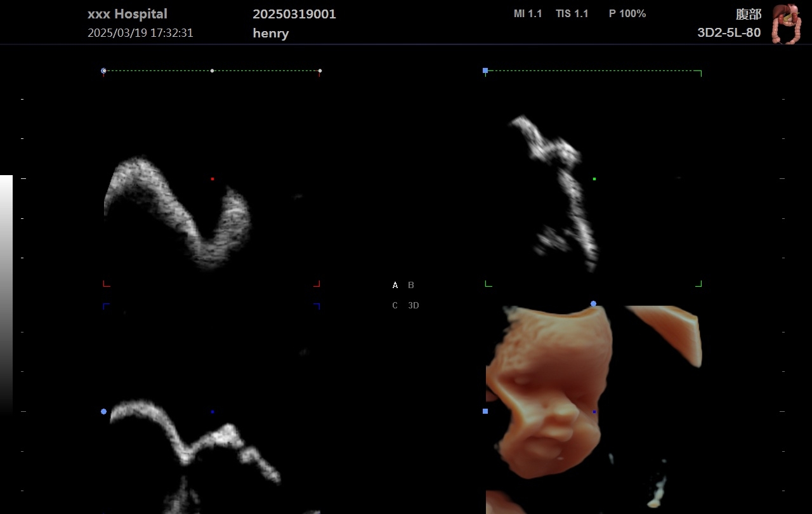Click blue square handle left of 3D render
Screen dimensions: 812x514
[485, 411]
